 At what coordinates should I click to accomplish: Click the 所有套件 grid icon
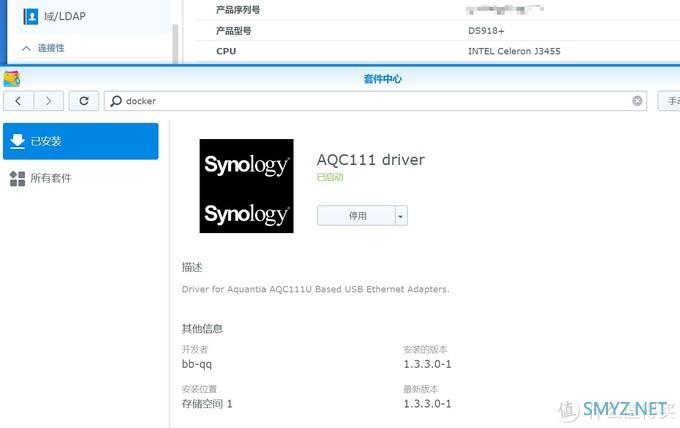coord(17,178)
